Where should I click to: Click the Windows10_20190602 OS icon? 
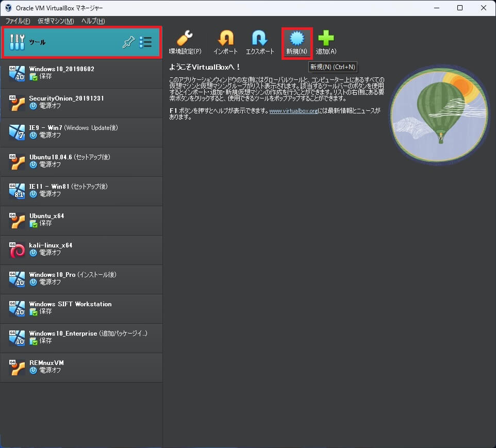pos(17,73)
